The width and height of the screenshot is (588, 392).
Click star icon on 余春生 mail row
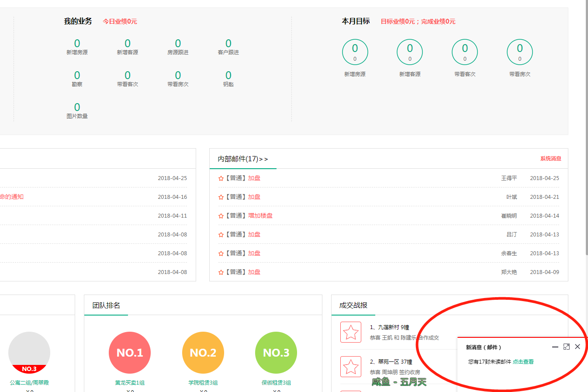point(221,253)
